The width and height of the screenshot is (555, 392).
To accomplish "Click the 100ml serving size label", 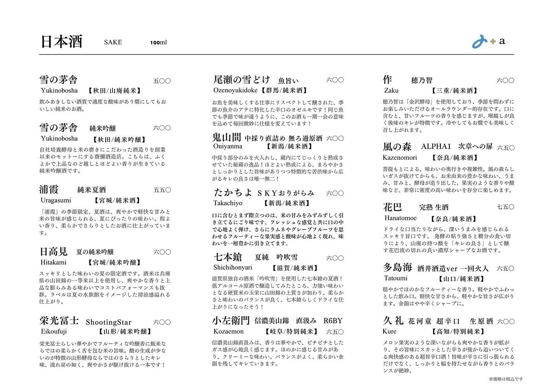I will tap(159, 42).
